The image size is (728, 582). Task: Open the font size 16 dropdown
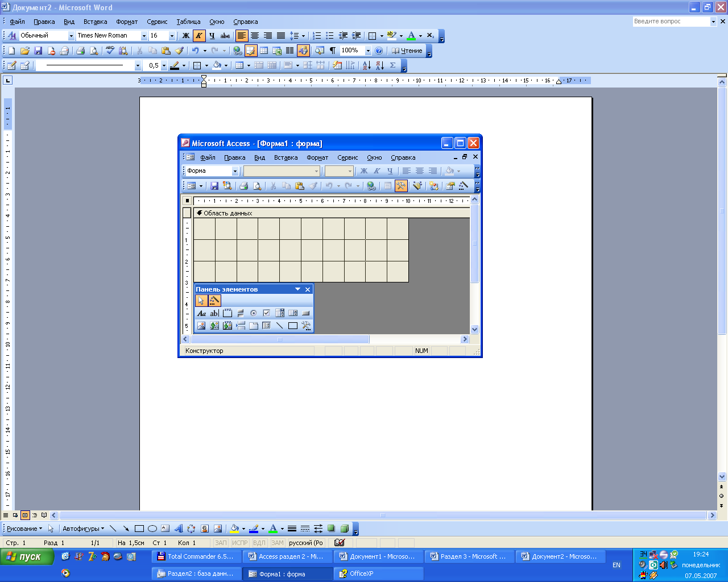172,36
